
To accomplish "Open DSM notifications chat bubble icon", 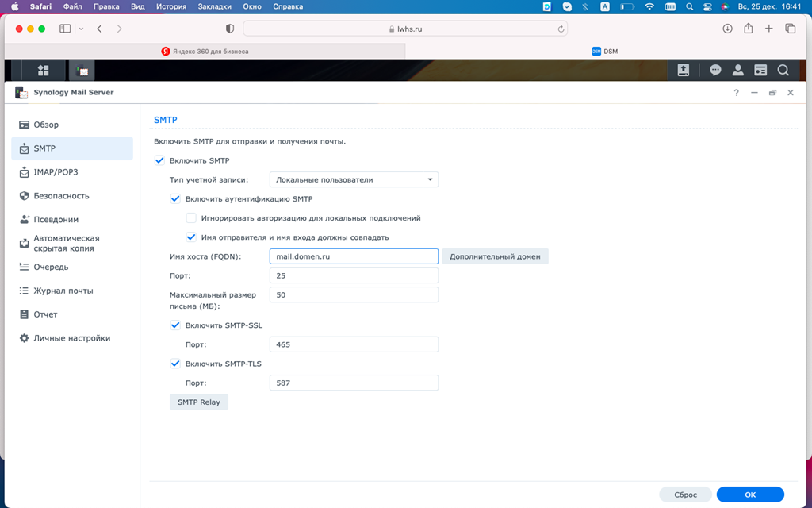I will click(x=716, y=70).
